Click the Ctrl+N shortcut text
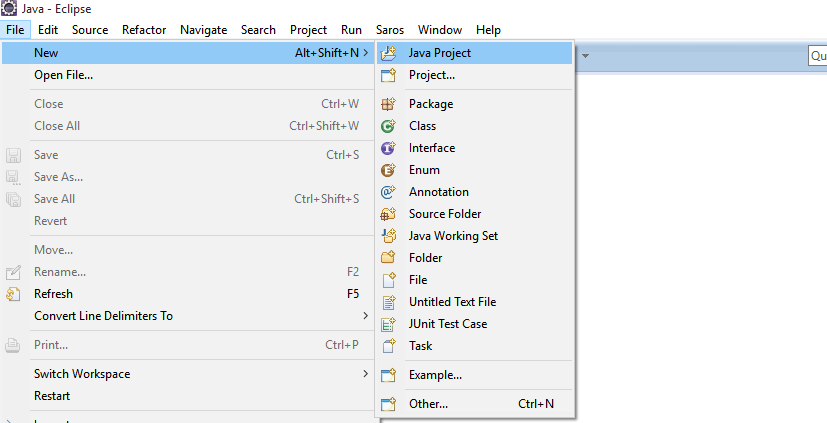 536,404
